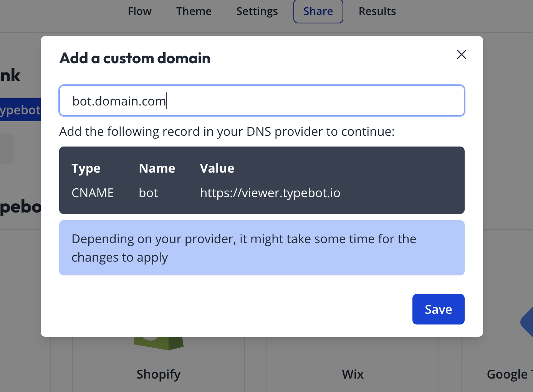Click the highlighted typebot subdomain link

pyautogui.click(x=20, y=110)
